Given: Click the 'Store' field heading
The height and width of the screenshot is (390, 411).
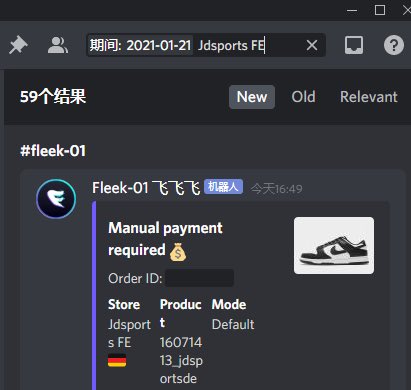Looking at the screenshot, I should 124,304.
